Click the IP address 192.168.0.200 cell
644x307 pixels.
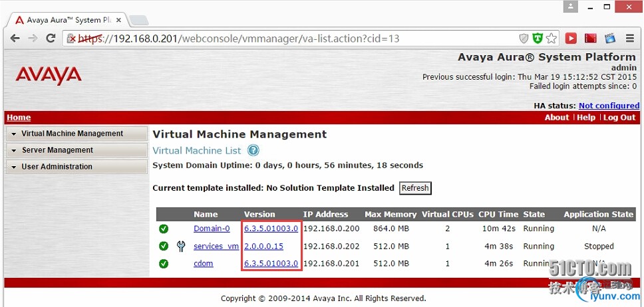click(331, 229)
